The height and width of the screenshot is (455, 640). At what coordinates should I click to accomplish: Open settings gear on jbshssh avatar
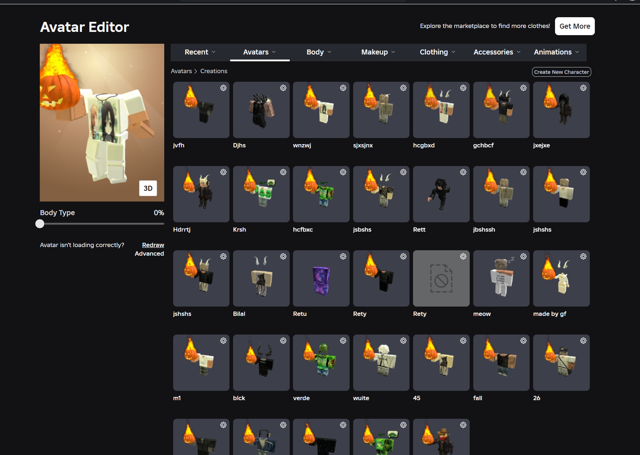pos(523,172)
